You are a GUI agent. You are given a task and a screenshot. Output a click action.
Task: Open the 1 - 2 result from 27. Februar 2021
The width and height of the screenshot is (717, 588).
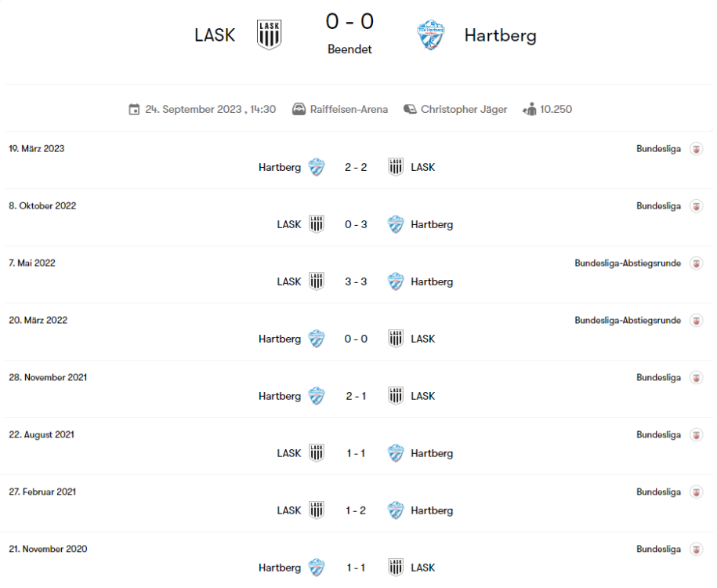tap(356, 510)
